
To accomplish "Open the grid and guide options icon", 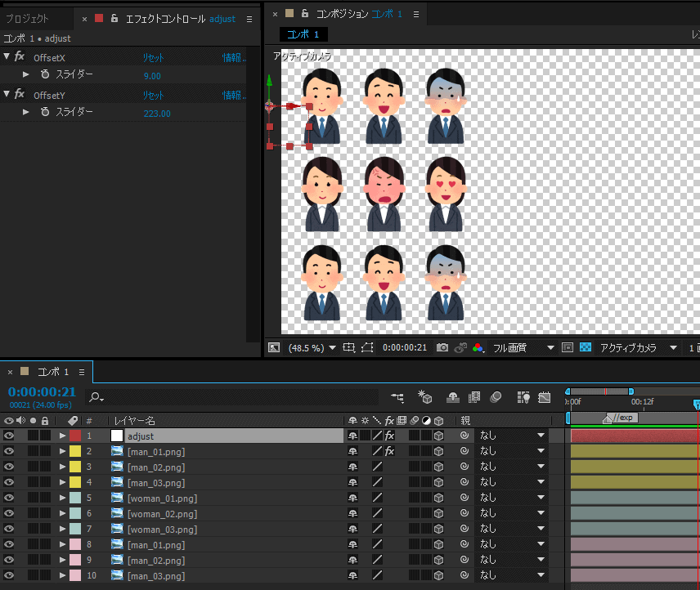I will (x=349, y=348).
